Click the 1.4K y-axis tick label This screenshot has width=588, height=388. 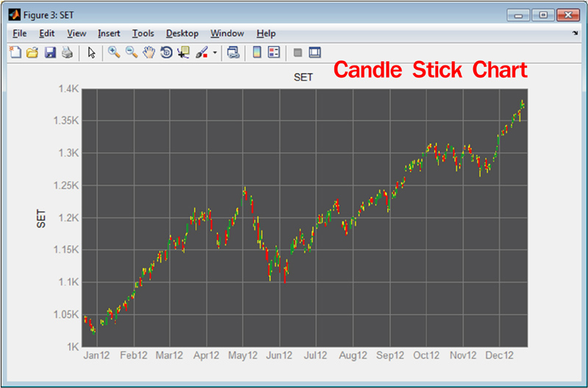click(68, 89)
